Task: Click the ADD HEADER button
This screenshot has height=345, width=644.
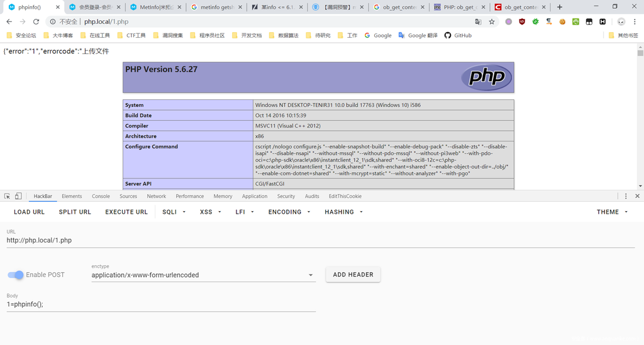Action: click(353, 275)
